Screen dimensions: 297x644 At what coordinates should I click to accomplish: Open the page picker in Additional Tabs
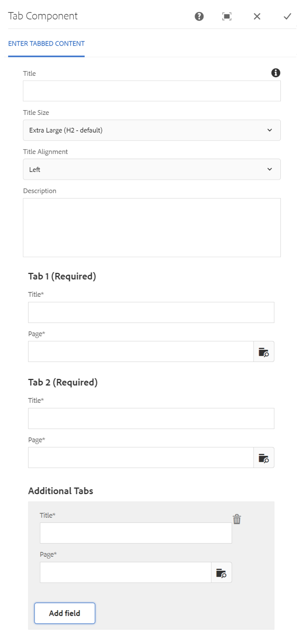pyautogui.click(x=221, y=572)
